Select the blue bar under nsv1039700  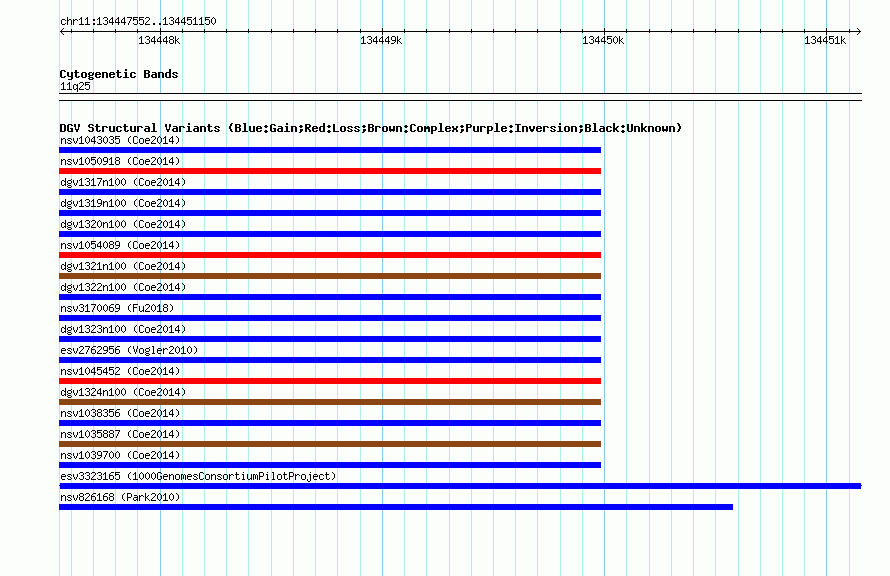pyautogui.click(x=330, y=465)
